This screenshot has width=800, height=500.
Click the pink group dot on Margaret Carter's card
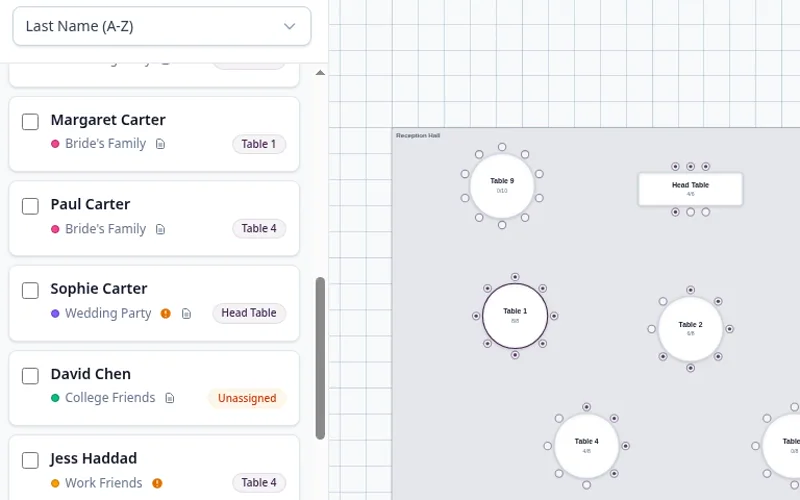55,144
